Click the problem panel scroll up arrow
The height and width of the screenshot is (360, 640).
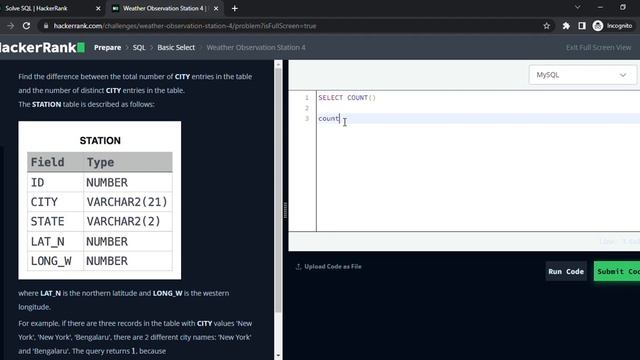click(x=278, y=64)
